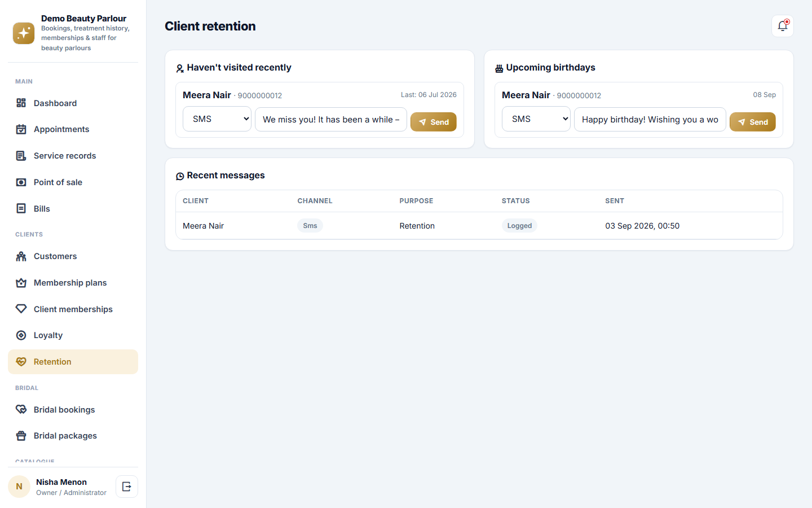Click the Logged status badge
The width and height of the screenshot is (812, 508).
[519, 226]
